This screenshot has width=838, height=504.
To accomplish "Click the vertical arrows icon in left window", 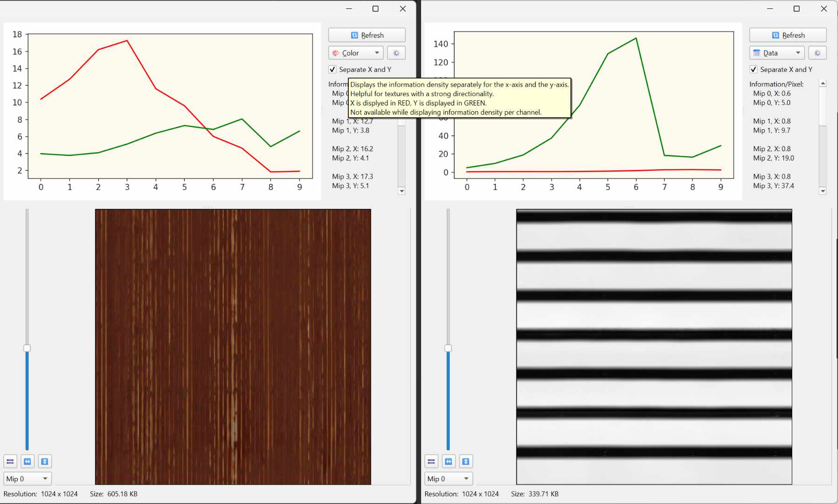I will (x=45, y=462).
